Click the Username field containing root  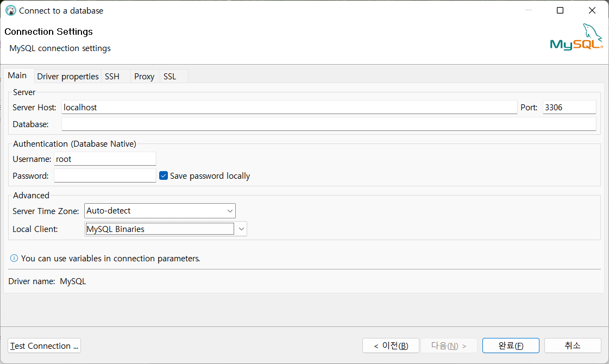tap(105, 159)
